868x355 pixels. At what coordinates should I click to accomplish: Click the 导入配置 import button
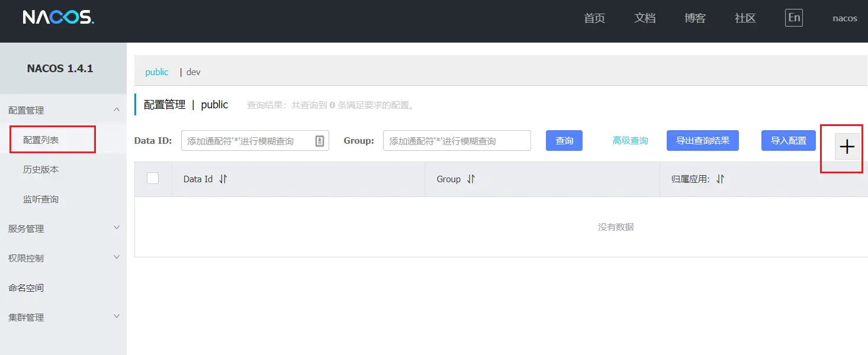point(788,140)
